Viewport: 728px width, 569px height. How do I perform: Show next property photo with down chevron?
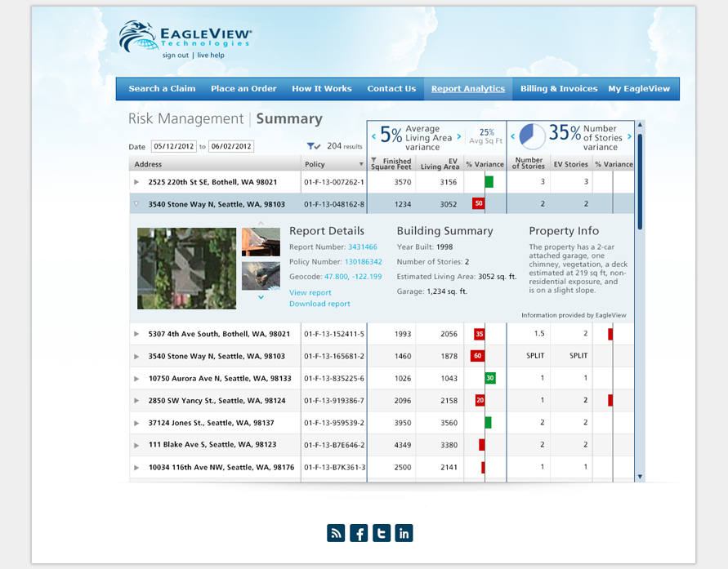tap(261, 297)
